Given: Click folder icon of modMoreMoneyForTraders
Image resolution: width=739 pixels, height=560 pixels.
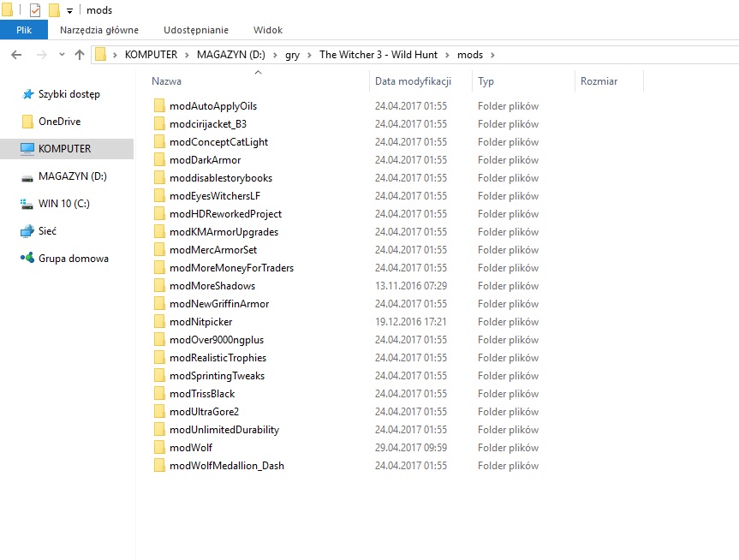Looking at the screenshot, I should (x=159, y=267).
